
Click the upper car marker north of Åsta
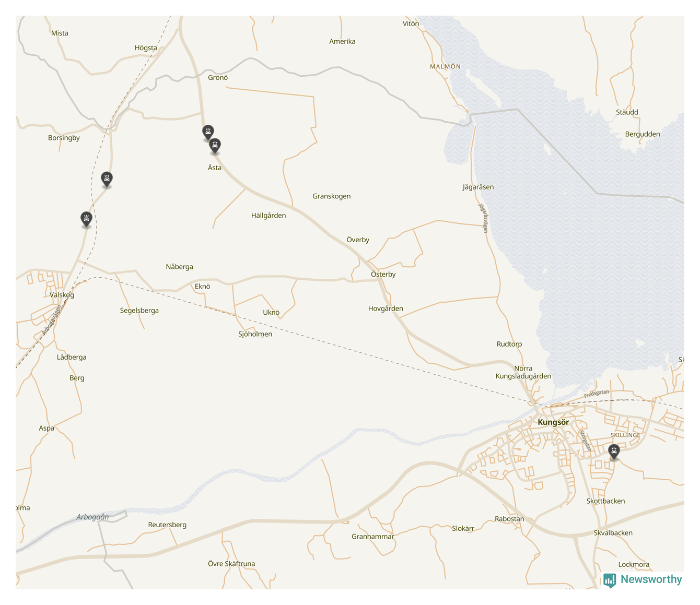pos(208,132)
